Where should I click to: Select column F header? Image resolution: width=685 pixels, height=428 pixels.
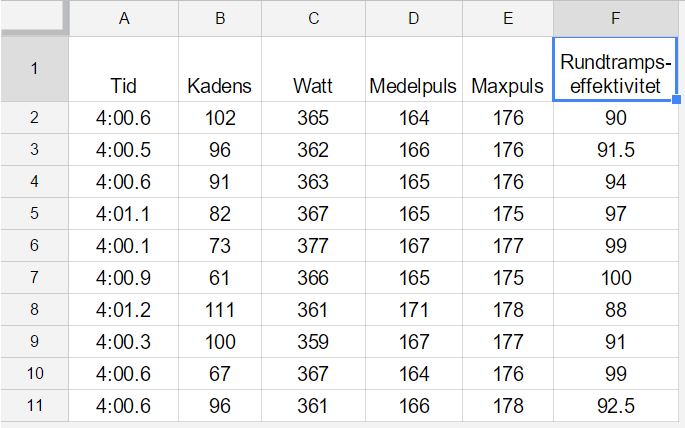coord(616,18)
